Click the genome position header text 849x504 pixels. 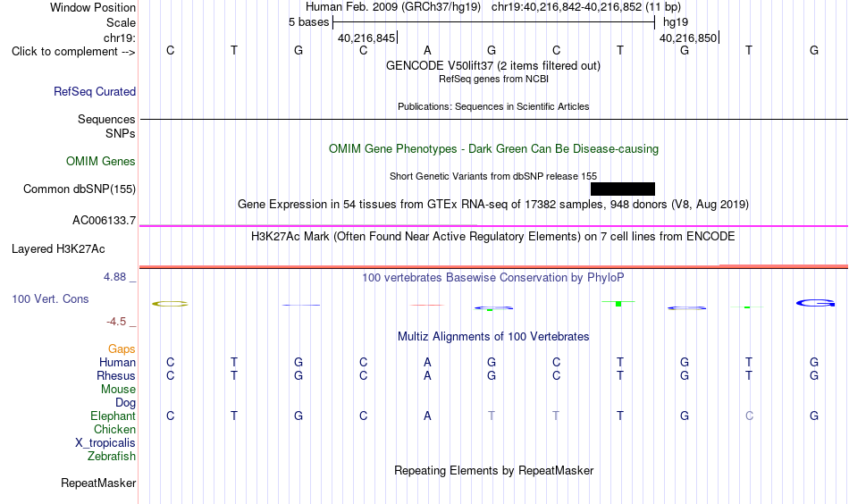click(x=493, y=7)
